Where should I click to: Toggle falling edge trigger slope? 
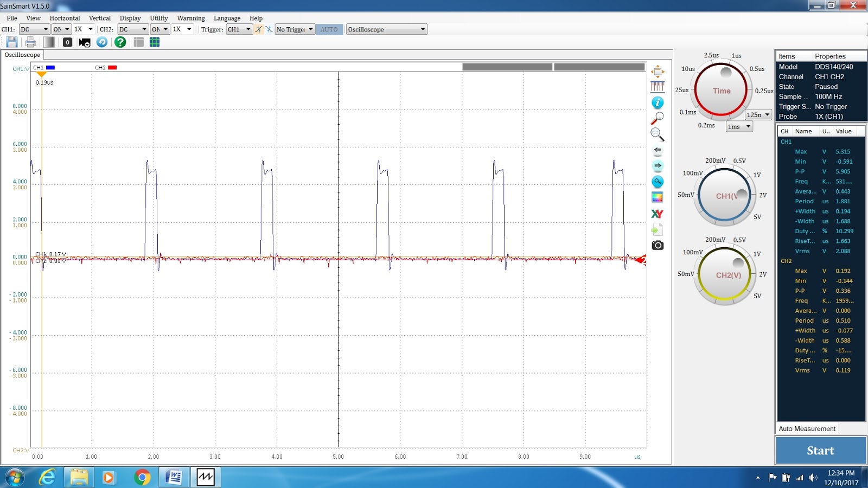[x=269, y=29]
